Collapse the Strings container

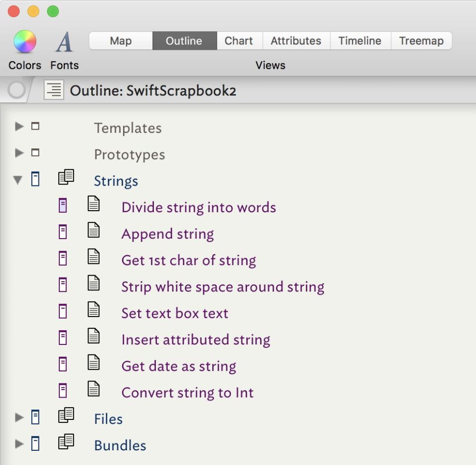[18, 179]
